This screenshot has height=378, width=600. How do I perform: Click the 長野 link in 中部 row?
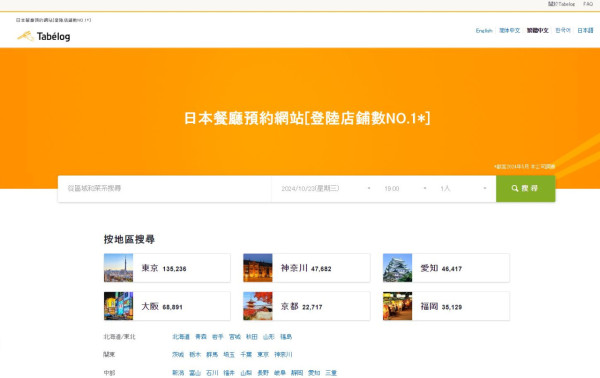[x=263, y=373]
